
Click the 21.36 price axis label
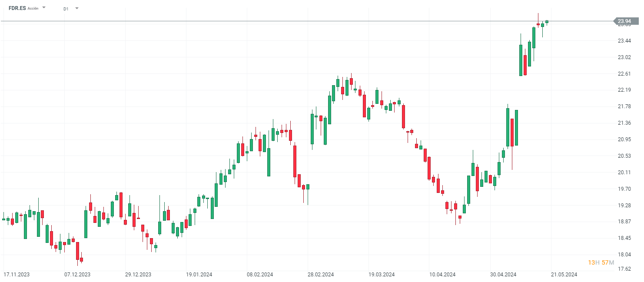tap(624, 123)
